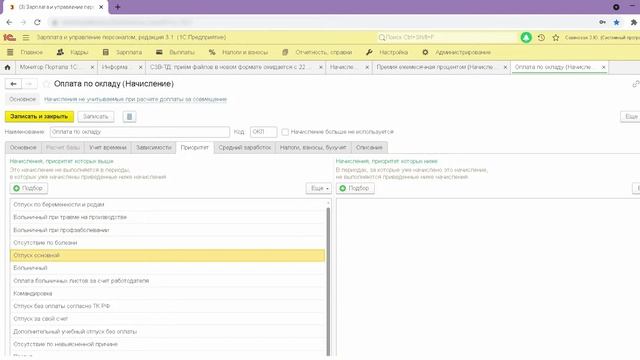Click Подбор for higher-priority accruals
Screen dimensions: 640x360
[29, 188]
